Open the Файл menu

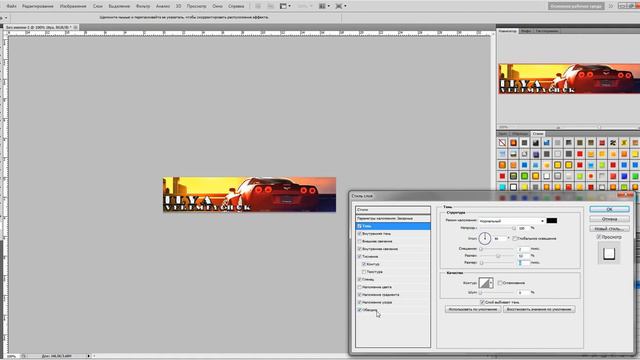pos(11,6)
